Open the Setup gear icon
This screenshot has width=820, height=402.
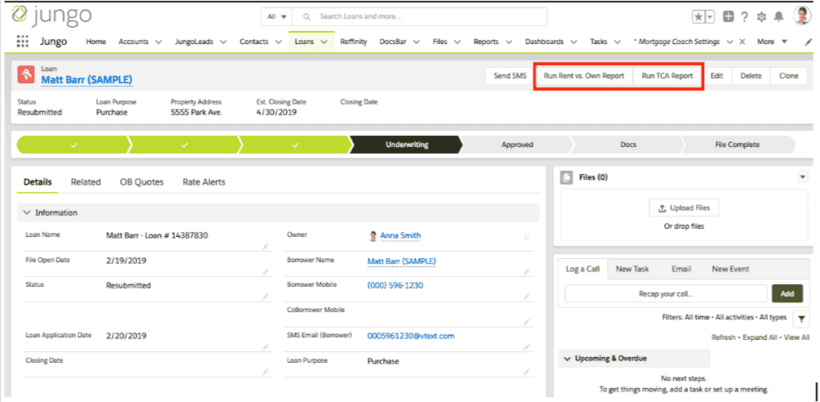pos(761,17)
